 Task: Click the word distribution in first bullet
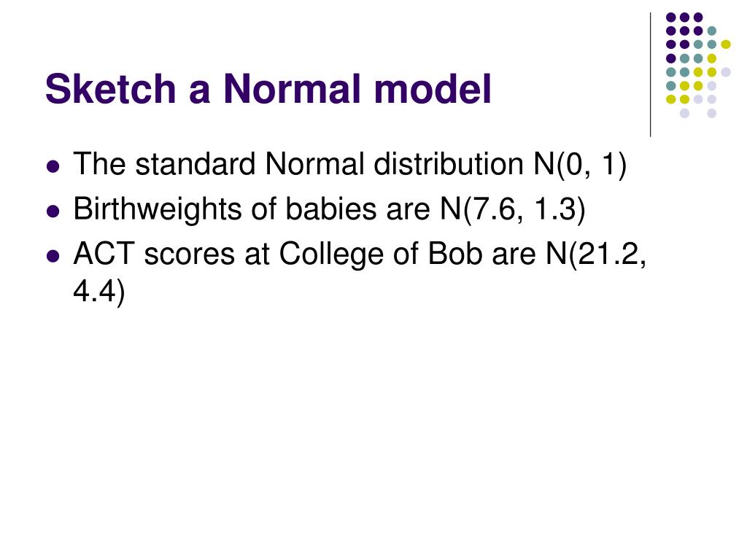click(449, 164)
